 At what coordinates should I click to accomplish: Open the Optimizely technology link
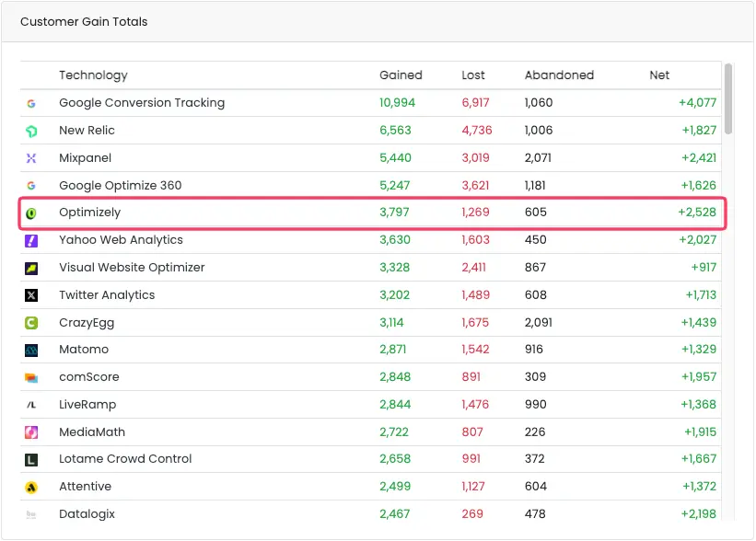(89, 212)
